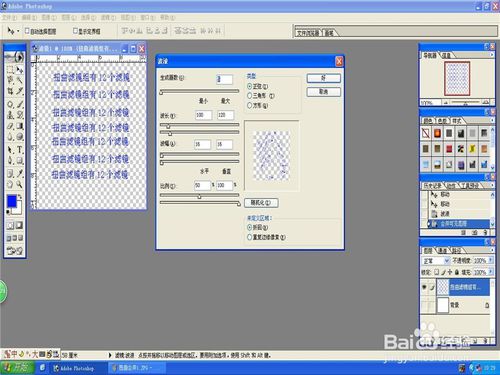Select the Gradient tool
The height and width of the screenshot is (375, 500).
click(20, 126)
